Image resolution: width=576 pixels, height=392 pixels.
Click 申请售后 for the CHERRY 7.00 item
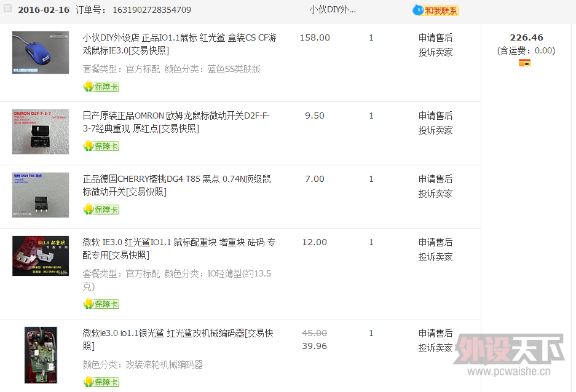tap(435, 179)
